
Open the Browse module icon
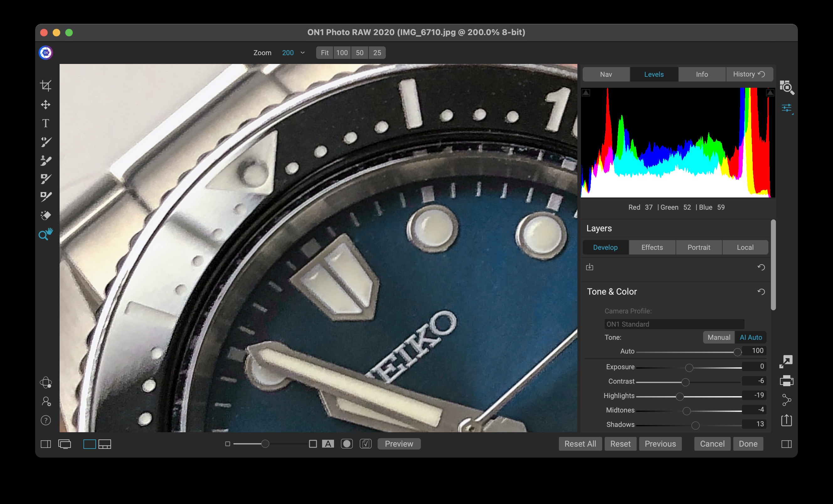point(787,87)
